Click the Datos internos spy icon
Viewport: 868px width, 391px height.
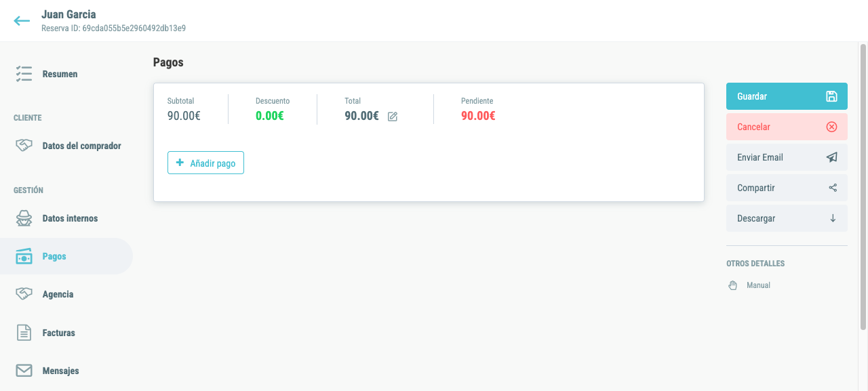click(24, 218)
